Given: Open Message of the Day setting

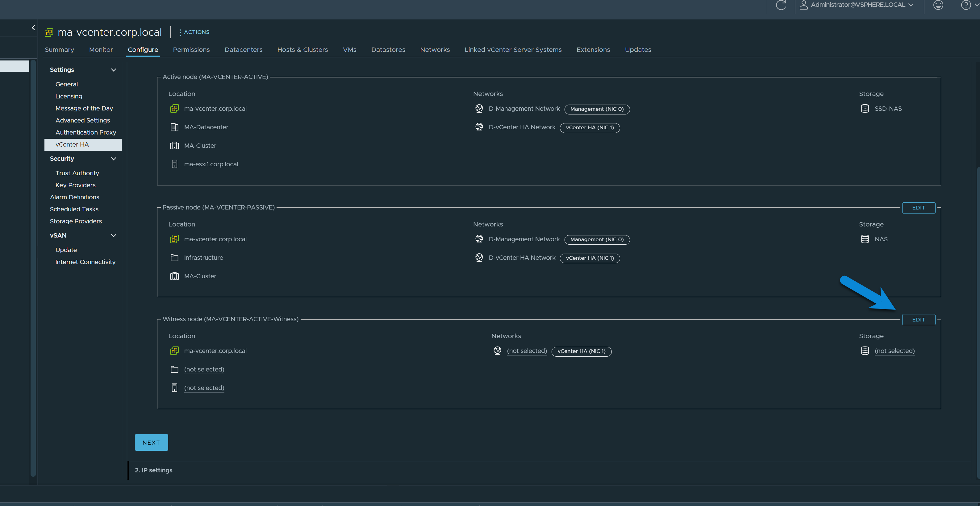Looking at the screenshot, I should point(84,108).
